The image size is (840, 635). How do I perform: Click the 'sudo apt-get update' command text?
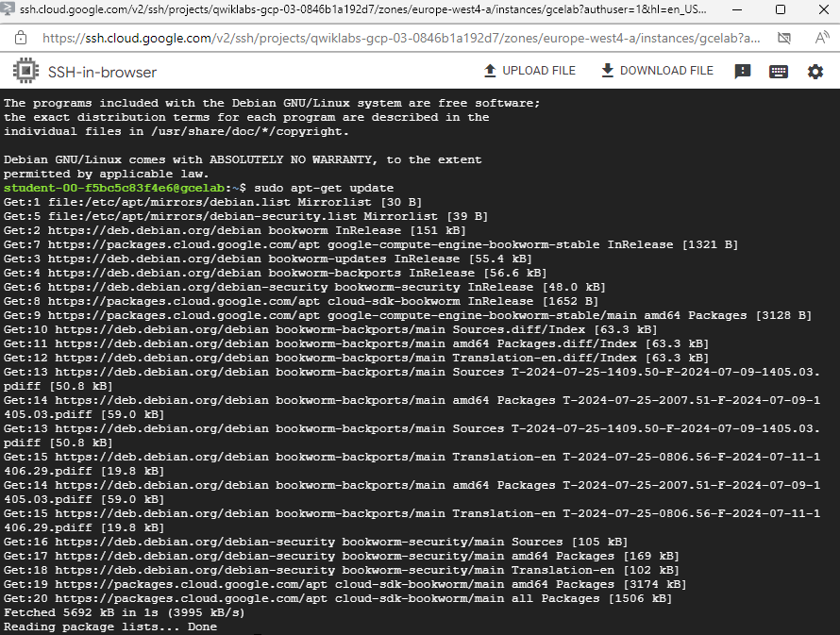click(x=324, y=188)
